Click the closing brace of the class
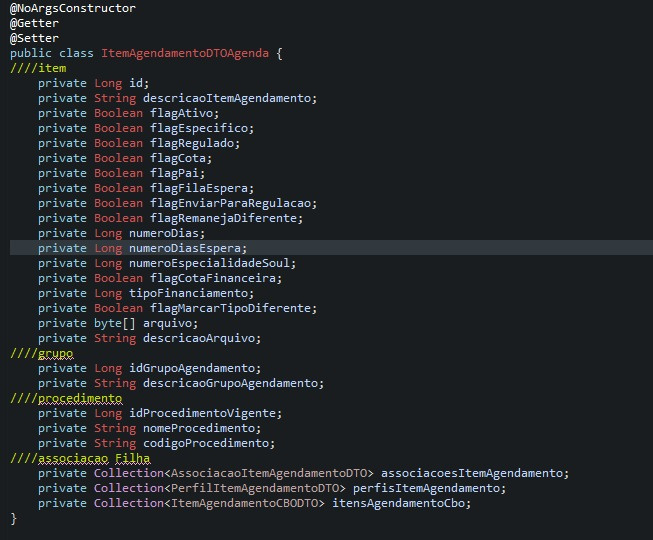 coord(13,518)
